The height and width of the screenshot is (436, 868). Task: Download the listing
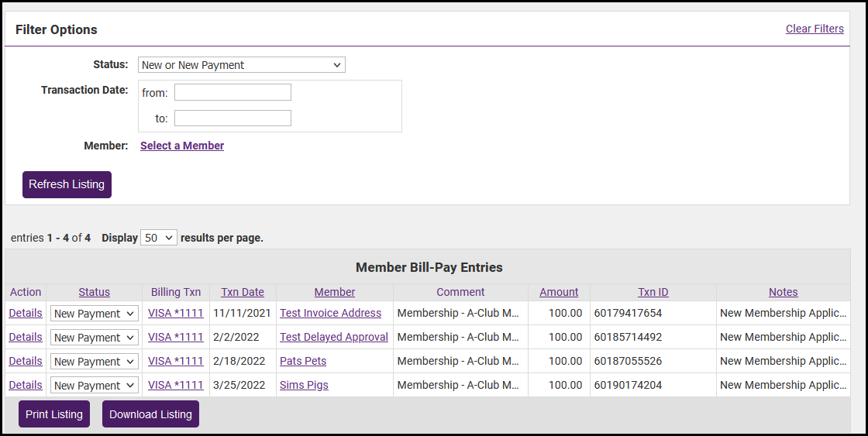pyautogui.click(x=150, y=414)
